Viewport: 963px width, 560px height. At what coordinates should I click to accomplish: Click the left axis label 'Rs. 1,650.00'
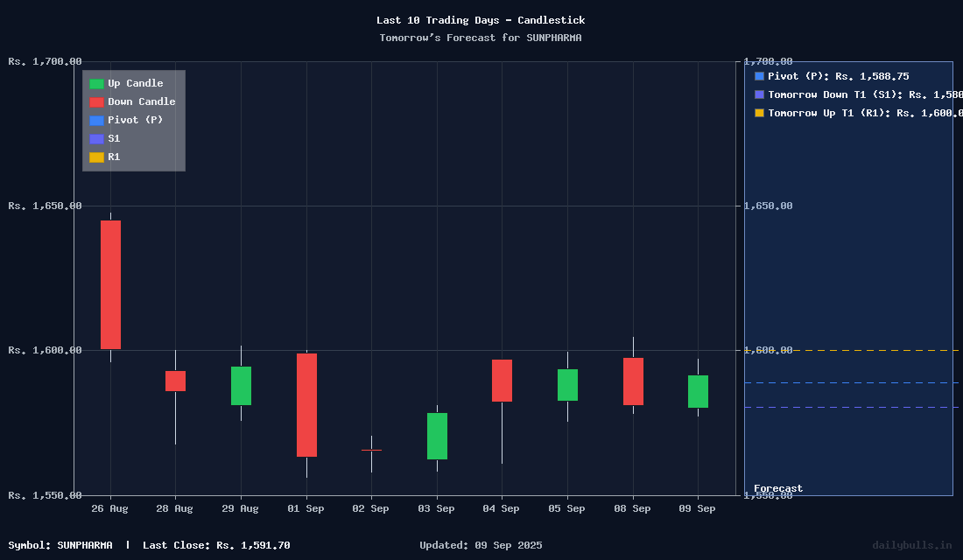coord(45,206)
